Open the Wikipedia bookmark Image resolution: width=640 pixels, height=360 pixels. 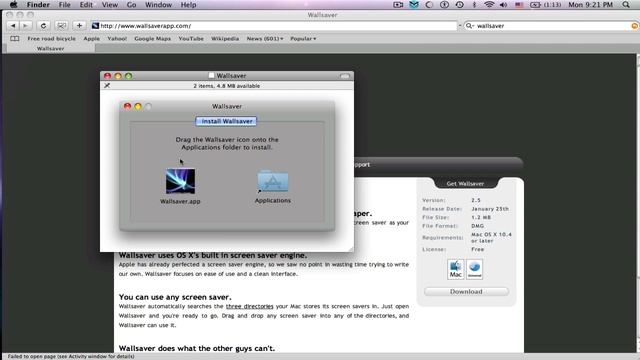[x=225, y=38]
